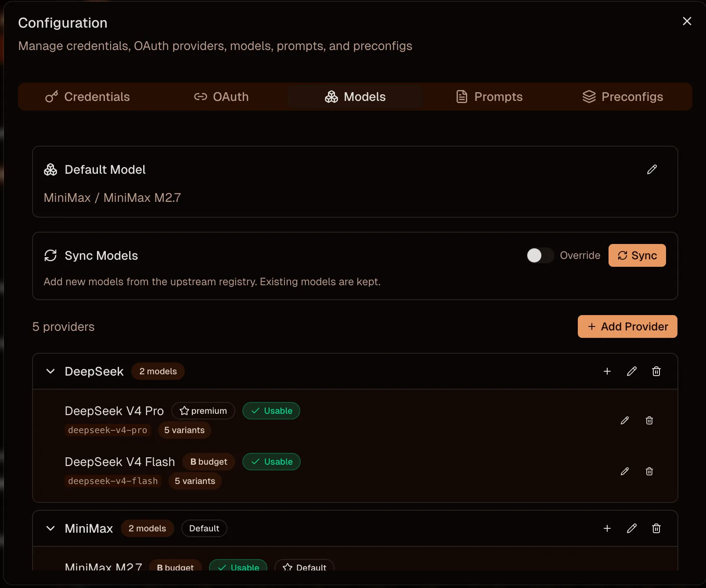Click the 'DeepSeek V4 Flash' model name
The height and width of the screenshot is (588, 706).
point(120,462)
